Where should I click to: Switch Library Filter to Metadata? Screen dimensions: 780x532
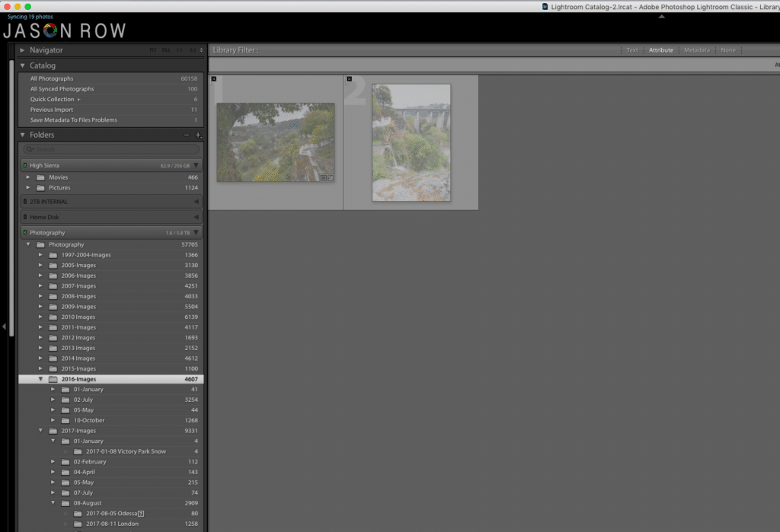(697, 50)
